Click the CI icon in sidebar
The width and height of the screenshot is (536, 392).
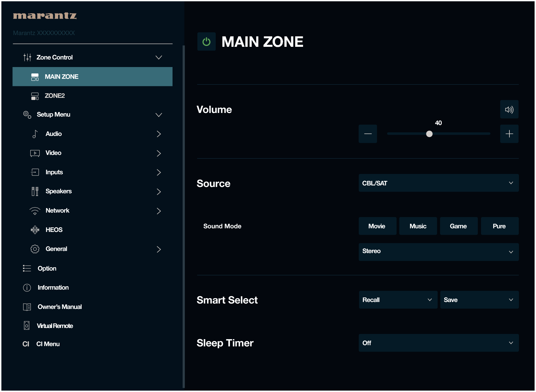point(26,344)
